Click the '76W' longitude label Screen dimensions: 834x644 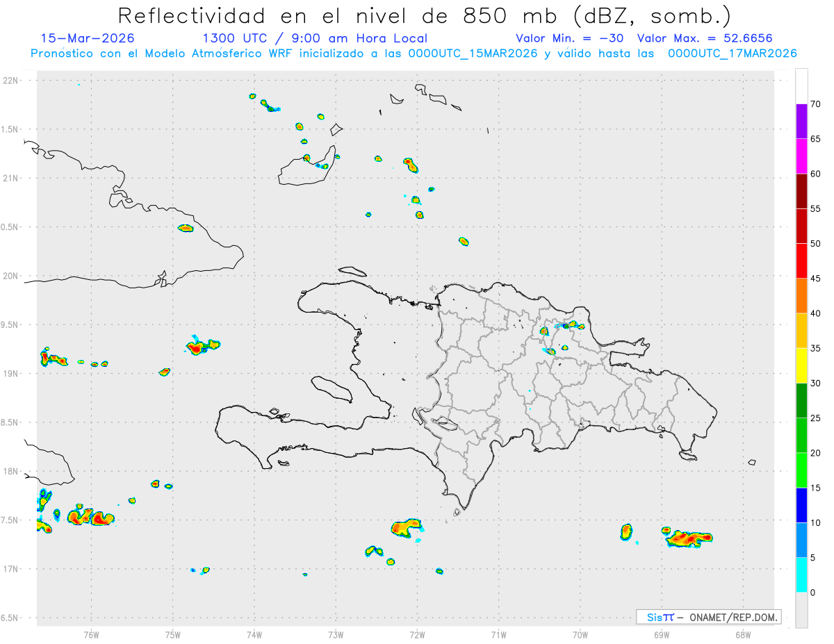91,635
